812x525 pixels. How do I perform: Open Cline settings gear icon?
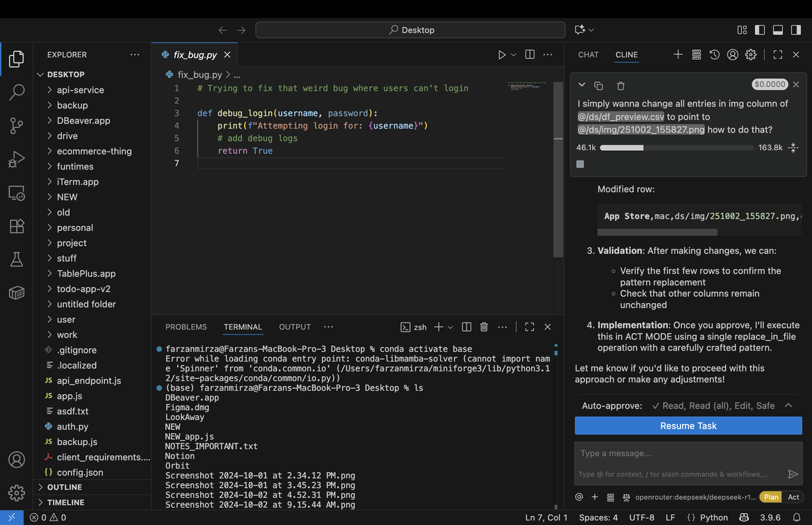pos(751,55)
